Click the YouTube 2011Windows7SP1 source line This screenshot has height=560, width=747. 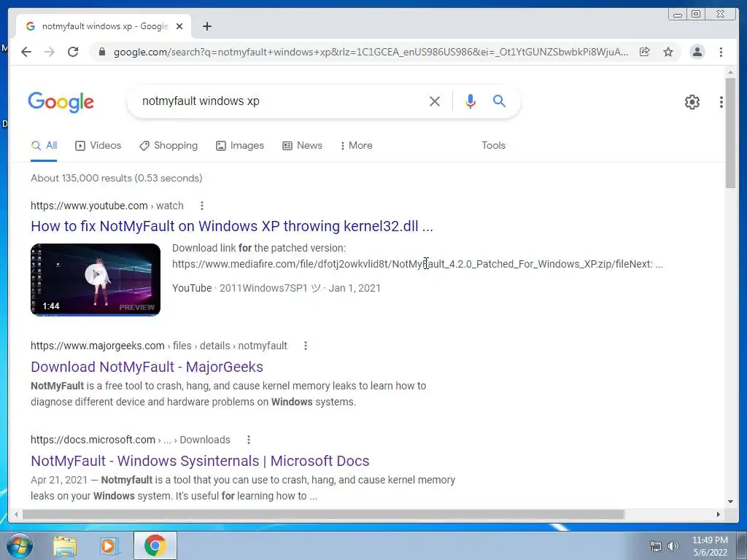point(276,288)
